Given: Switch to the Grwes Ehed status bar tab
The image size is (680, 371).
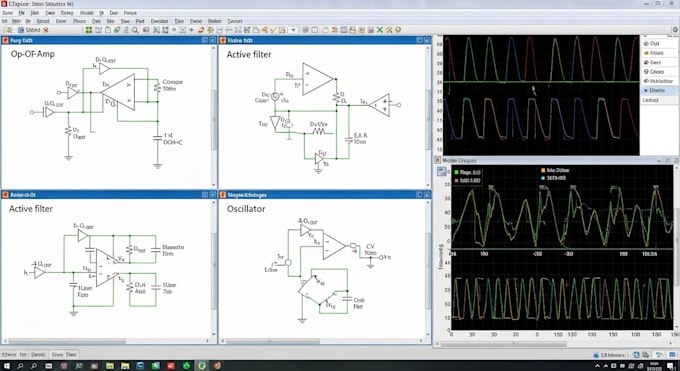Looking at the screenshot, I should pyautogui.click(x=64, y=355).
